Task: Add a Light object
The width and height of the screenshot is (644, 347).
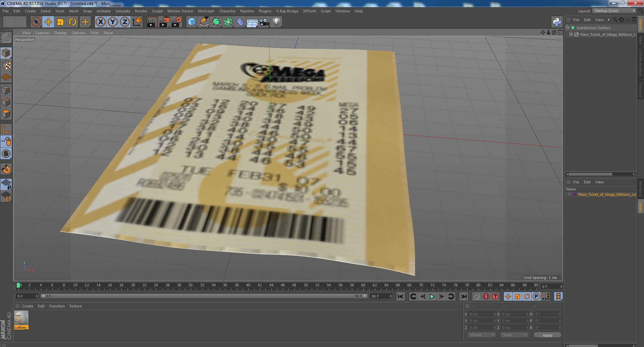Action: [x=276, y=22]
